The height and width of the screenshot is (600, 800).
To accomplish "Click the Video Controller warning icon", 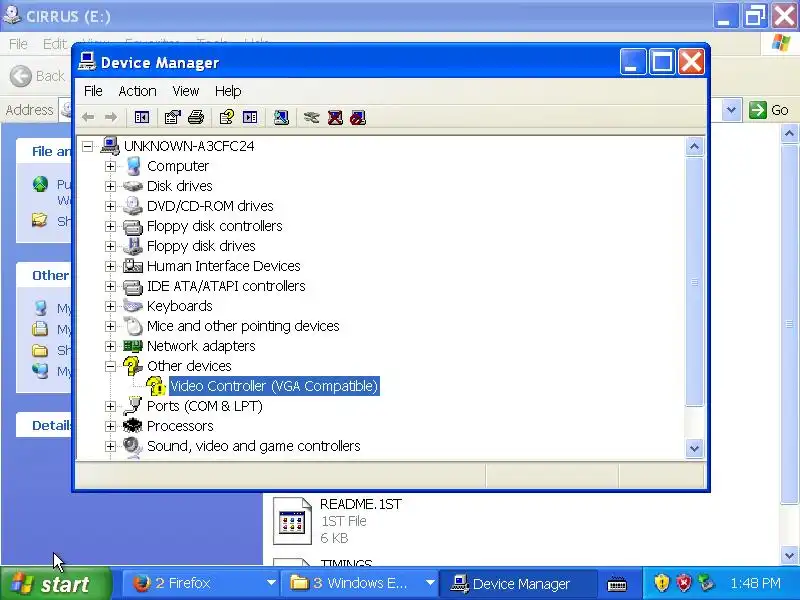I will [156, 386].
